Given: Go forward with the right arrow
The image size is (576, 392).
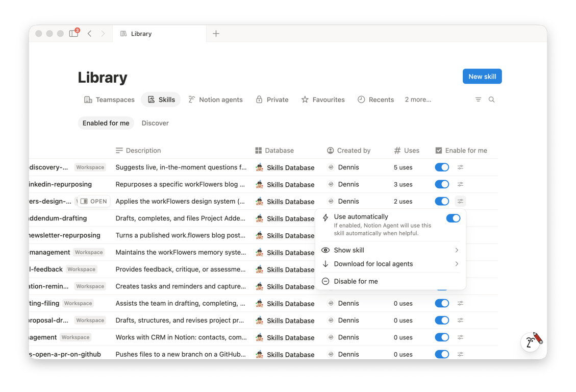Looking at the screenshot, I should click(103, 33).
